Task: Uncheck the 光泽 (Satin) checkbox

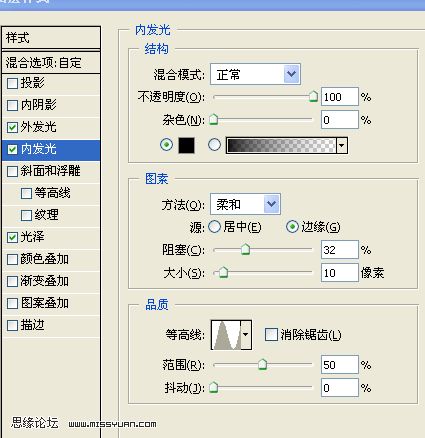Action: coord(12,237)
